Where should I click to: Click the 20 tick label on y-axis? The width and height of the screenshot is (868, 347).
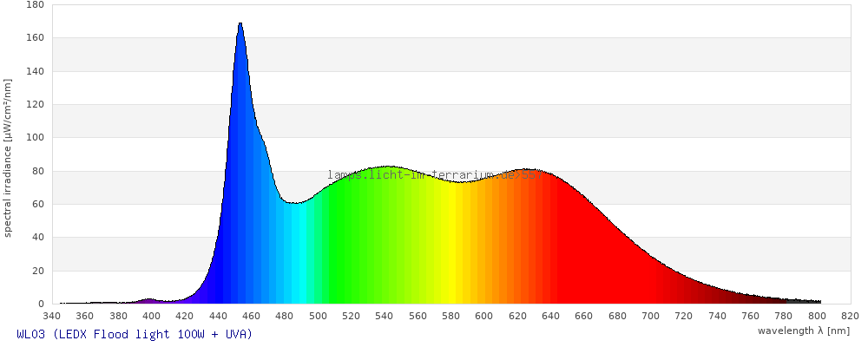click(37, 271)
